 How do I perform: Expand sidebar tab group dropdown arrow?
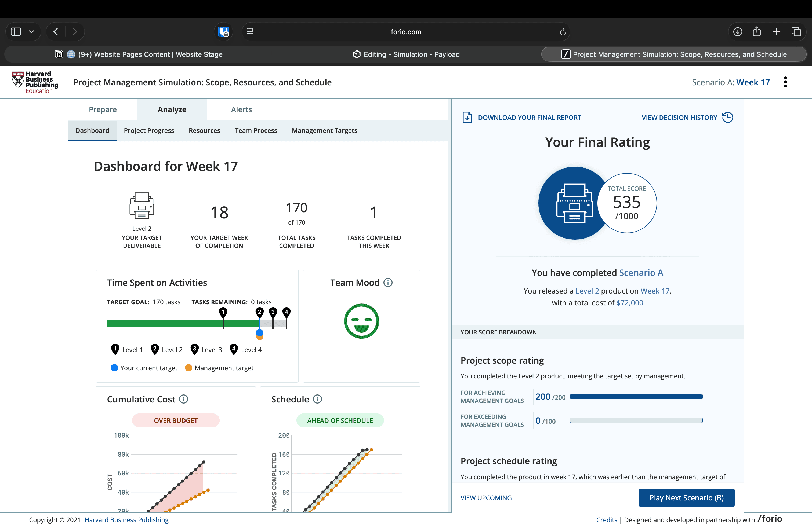[31, 32]
